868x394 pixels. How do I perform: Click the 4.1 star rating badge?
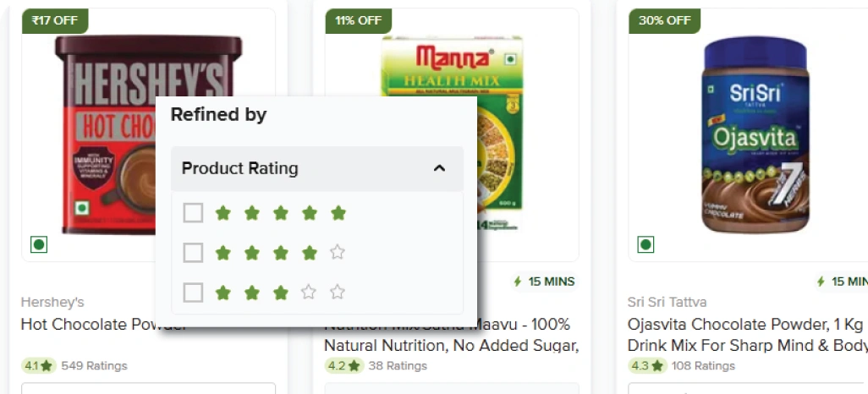(38, 366)
